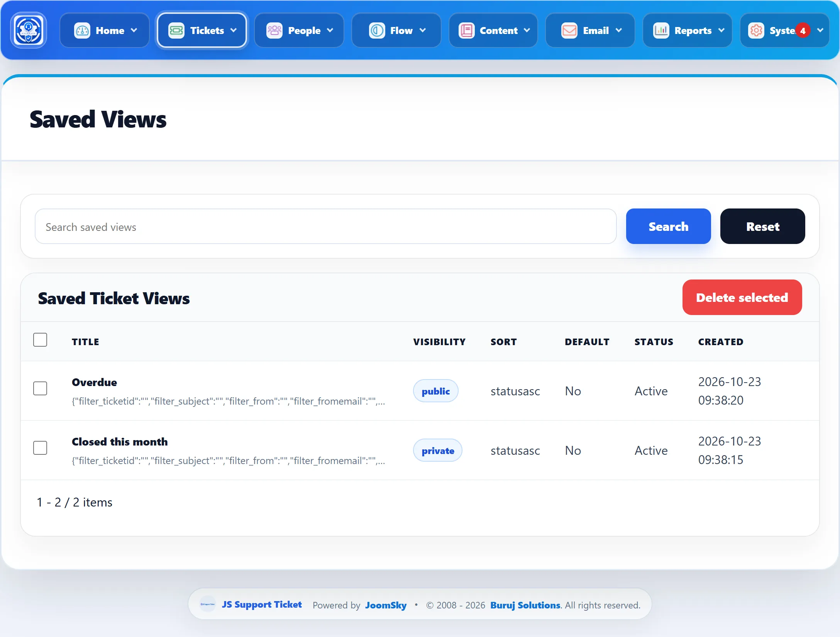The width and height of the screenshot is (840, 637).
Task: Open the Tickets menu label
Action: click(x=207, y=30)
